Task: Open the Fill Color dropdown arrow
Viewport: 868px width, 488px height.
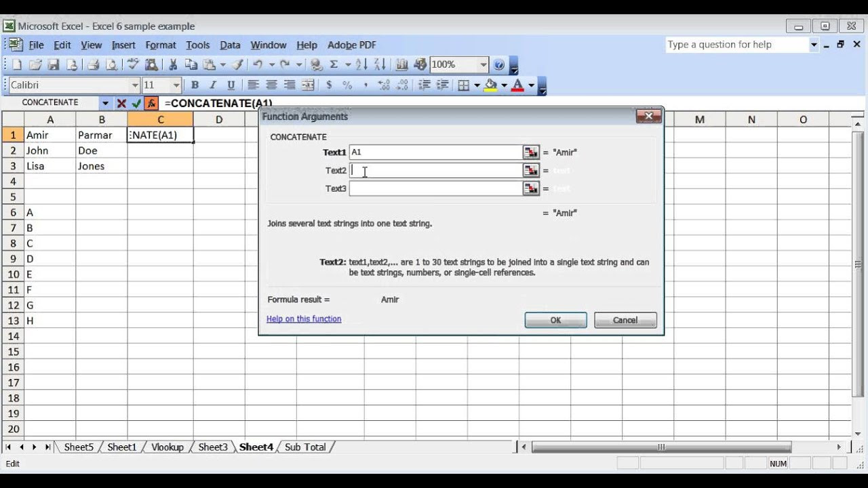Action: (504, 85)
